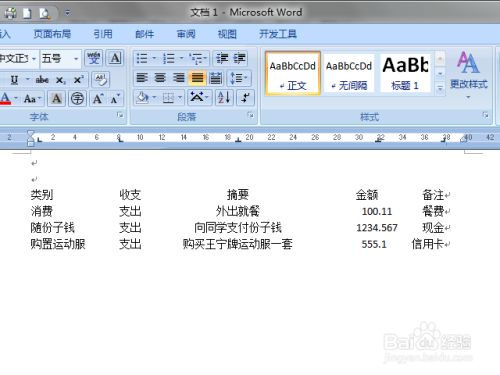Image resolution: width=500 pixels, height=375 pixels.
Task: Click the borders icon
Action: 168,98
